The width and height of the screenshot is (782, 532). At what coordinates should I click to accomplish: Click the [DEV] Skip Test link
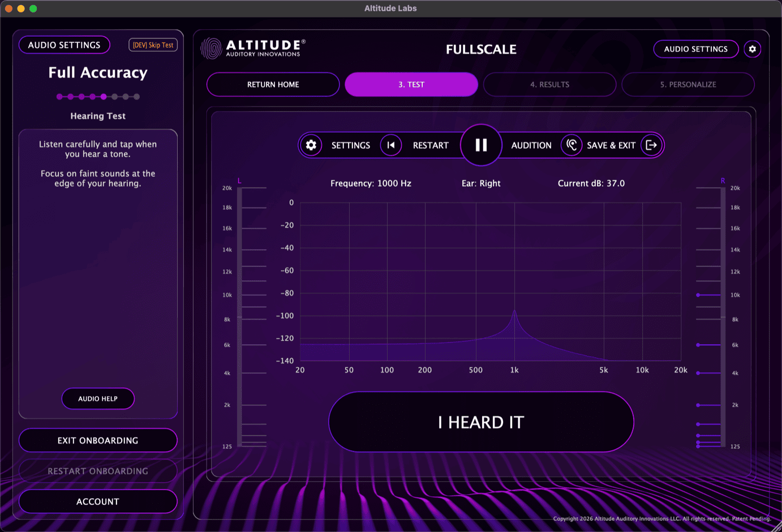(153, 45)
